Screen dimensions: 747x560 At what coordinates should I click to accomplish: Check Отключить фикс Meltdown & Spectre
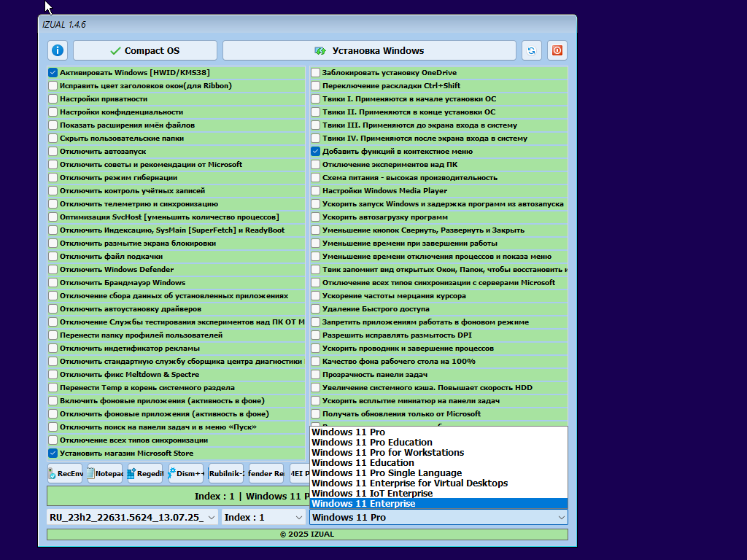[x=53, y=375]
